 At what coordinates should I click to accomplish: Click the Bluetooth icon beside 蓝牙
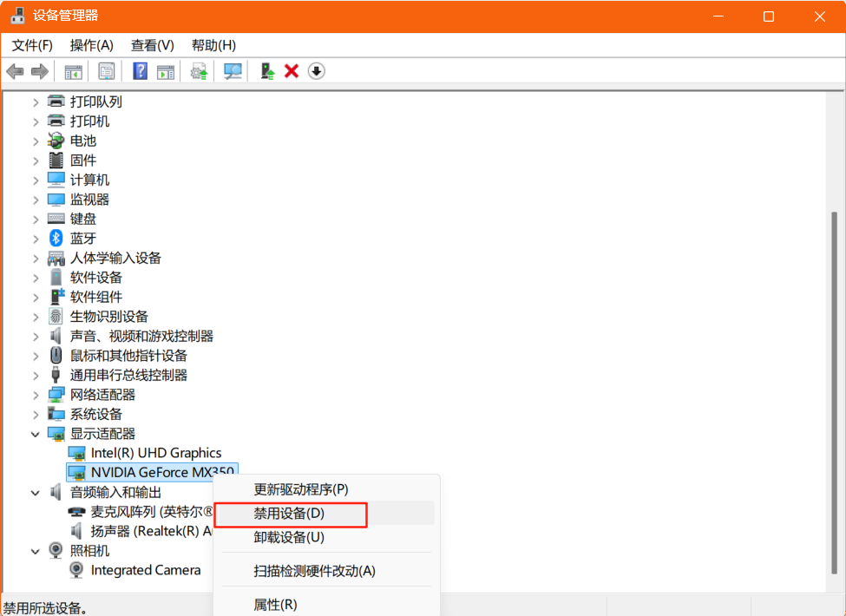click(x=56, y=238)
